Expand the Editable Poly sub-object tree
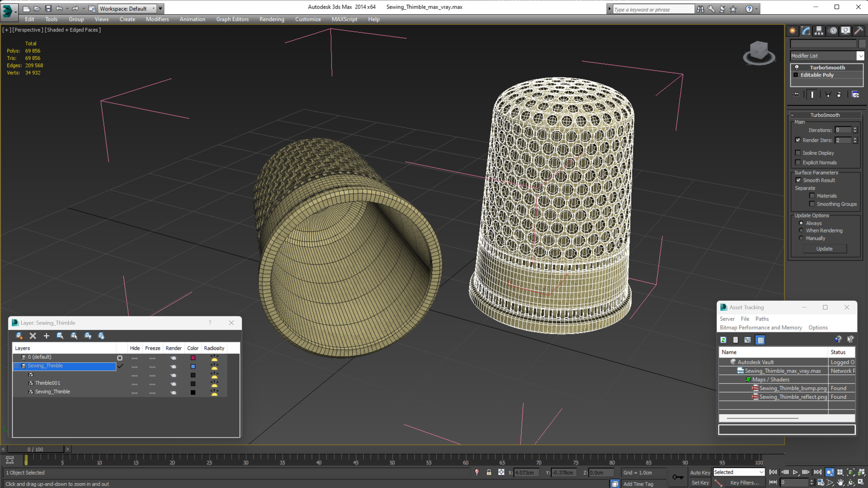 point(796,75)
